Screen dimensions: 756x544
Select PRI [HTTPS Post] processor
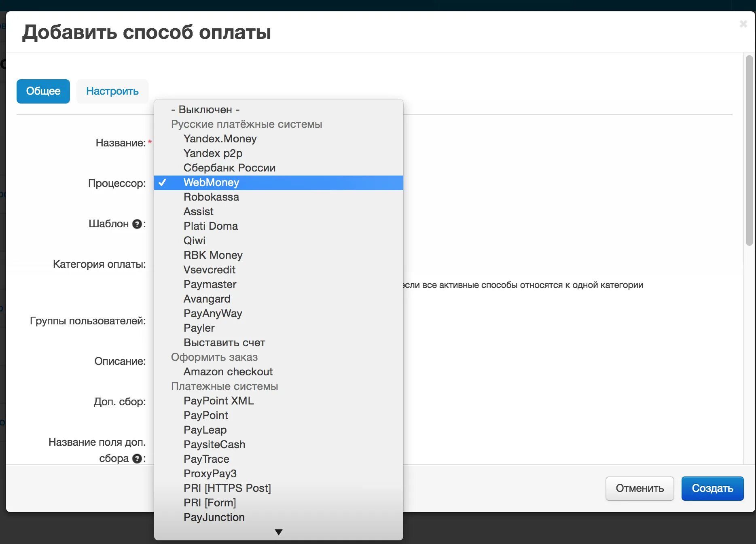(279, 488)
